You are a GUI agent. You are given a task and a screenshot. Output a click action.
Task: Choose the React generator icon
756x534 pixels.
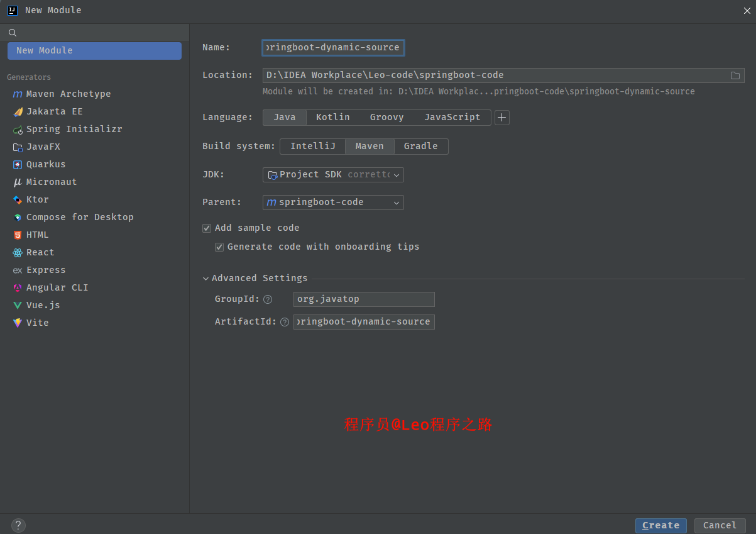pyautogui.click(x=18, y=253)
